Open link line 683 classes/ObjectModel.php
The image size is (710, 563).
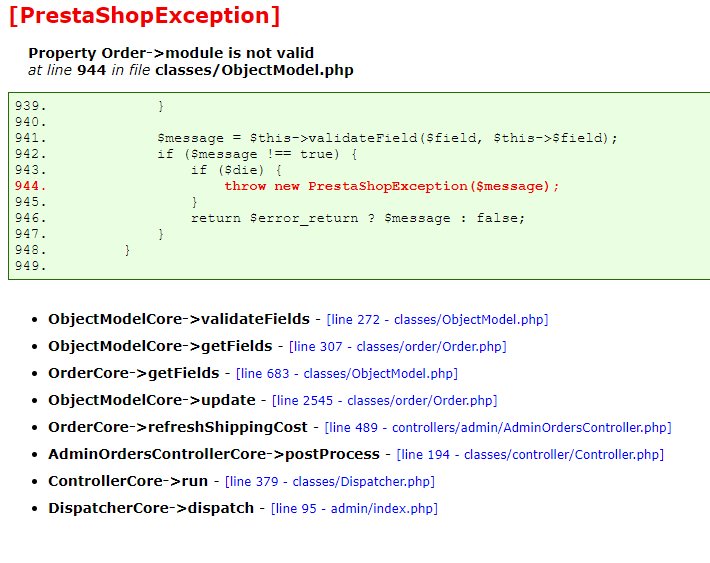pyautogui.click(x=347, y=374)
